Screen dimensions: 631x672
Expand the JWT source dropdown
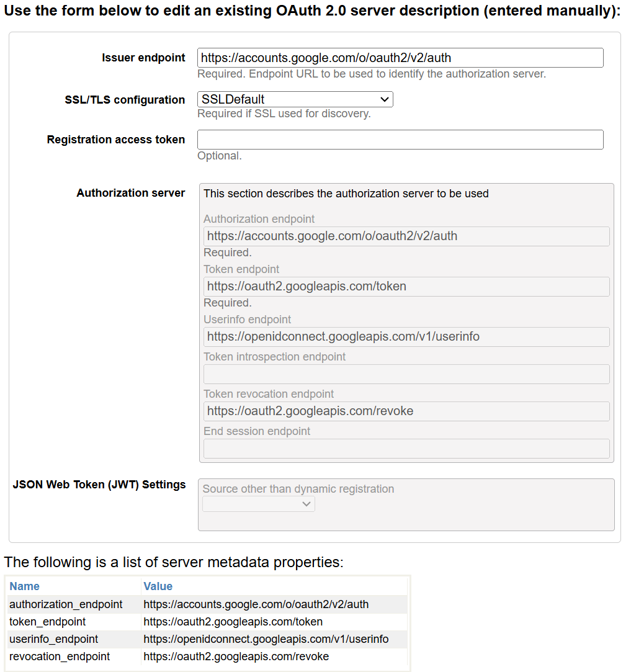[259, 504]
